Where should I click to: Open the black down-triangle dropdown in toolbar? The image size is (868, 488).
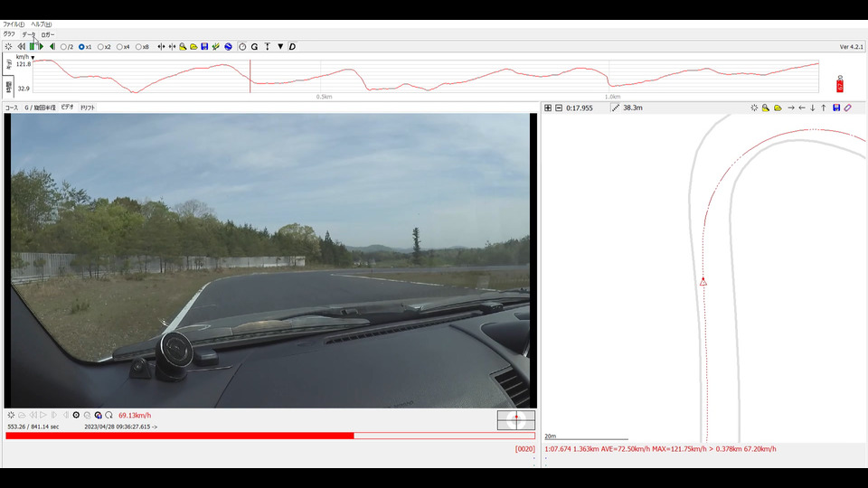pos(280,46)
